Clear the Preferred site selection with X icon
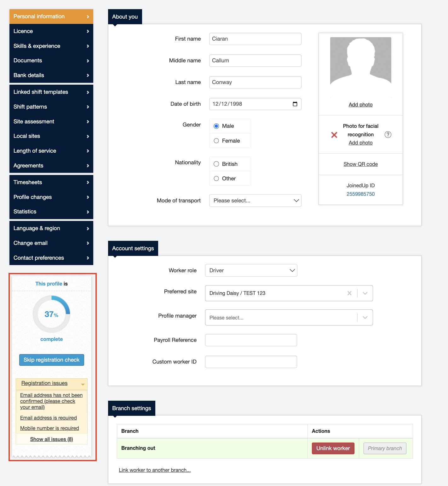The height and width of the screenshot is (486, 448). coord(349,293)
